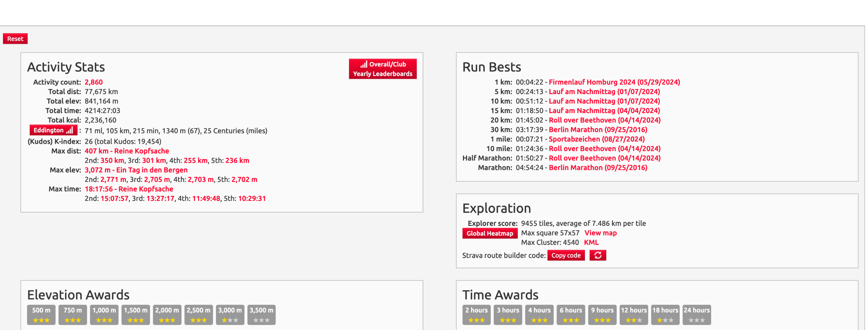Open the Marathon best Berlin Marathon link

click(598, 168)
